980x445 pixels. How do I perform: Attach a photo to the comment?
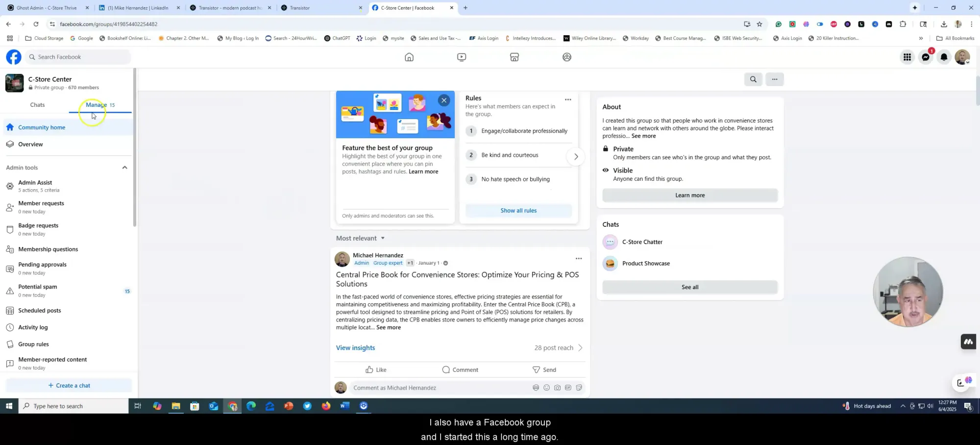click(558, 388)
